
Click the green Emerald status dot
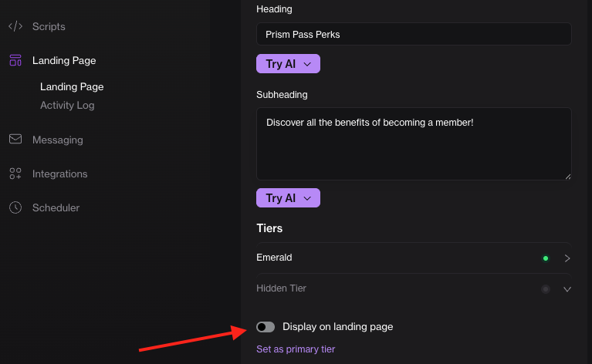(546, 258)
